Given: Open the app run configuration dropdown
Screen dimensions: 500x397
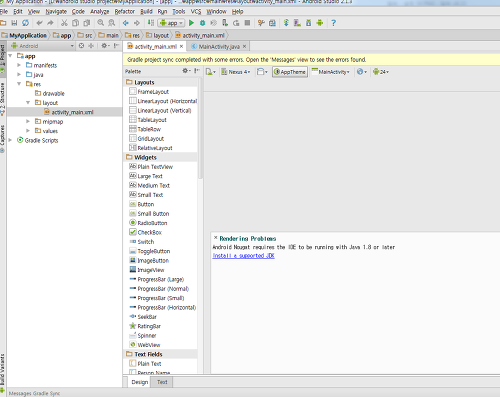Looking at the screenshot, I should pos(171,23).
